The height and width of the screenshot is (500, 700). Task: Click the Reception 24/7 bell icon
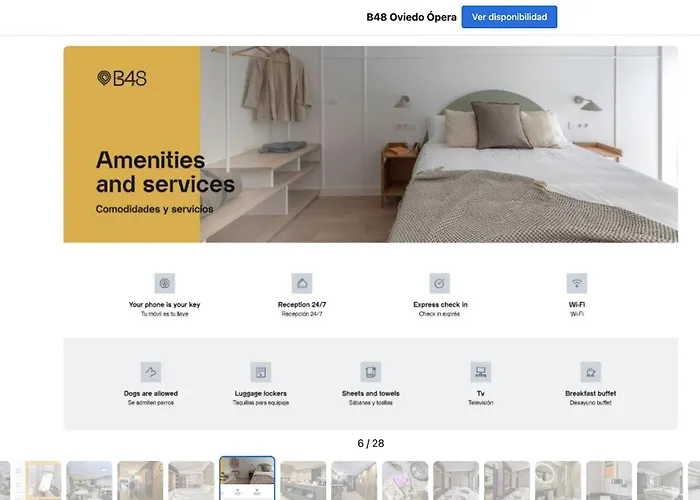pos(302,283)
